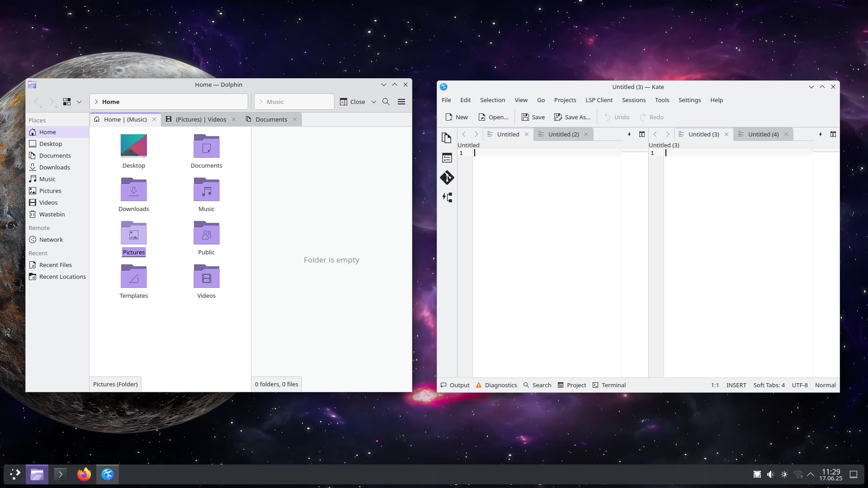Click split view icon in left Kate pane
This screenshot has height=488, width=868.
click(642, 134)
